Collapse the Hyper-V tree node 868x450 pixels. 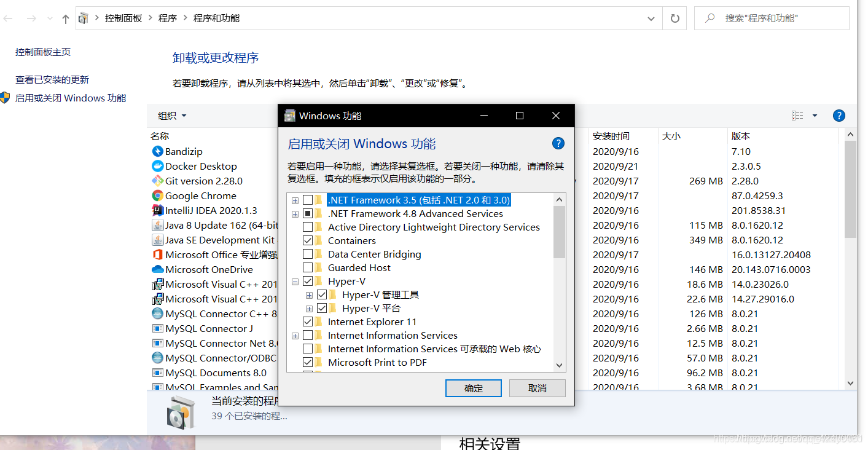coord(295,282)
